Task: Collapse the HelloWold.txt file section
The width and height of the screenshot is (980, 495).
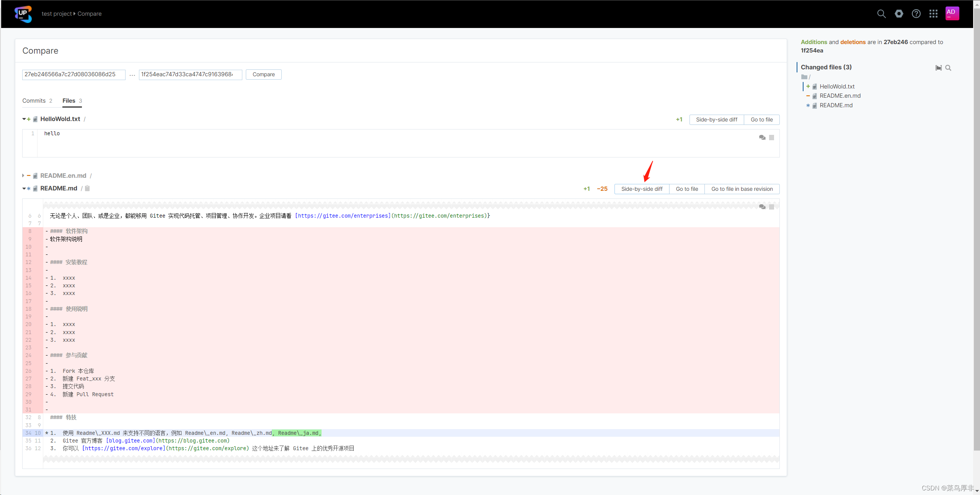Action: 24,119
